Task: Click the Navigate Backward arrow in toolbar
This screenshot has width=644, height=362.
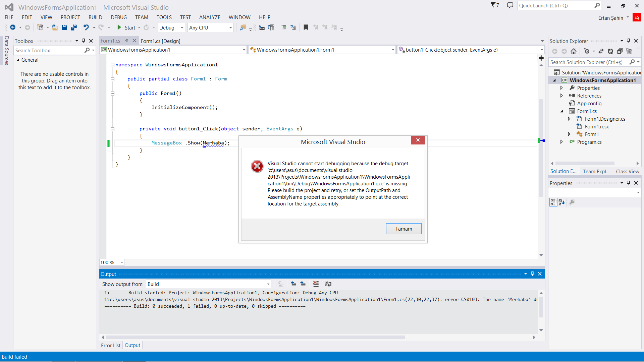Action: pos(13,27)
